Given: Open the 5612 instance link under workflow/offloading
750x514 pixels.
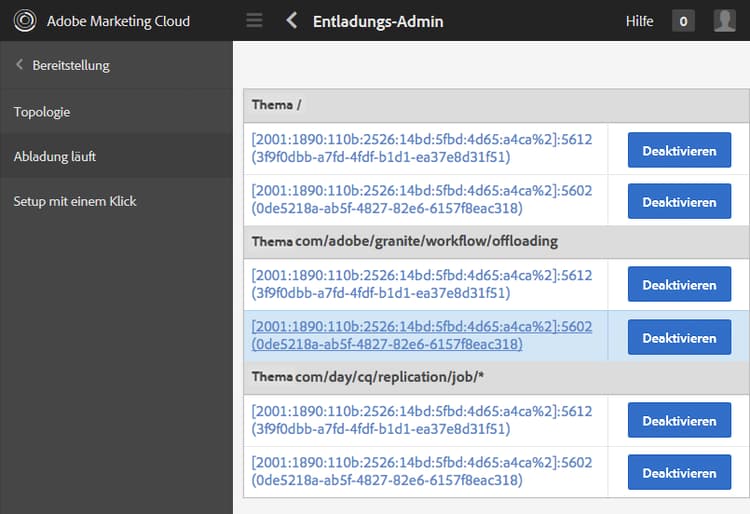Looking at the screenshot, I should 421,284.
